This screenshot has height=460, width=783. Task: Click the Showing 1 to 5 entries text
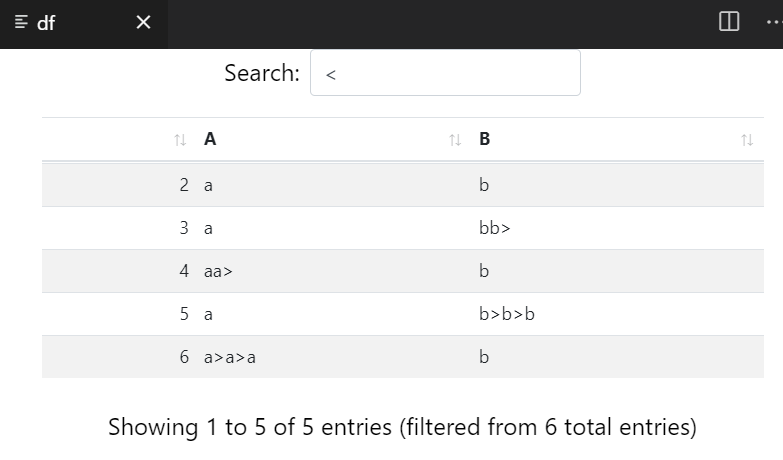coord(402,427)
